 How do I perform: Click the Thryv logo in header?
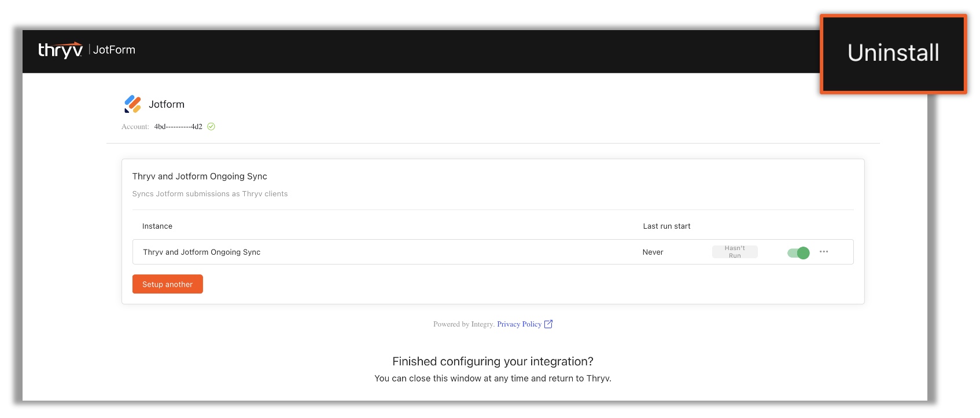60,50
